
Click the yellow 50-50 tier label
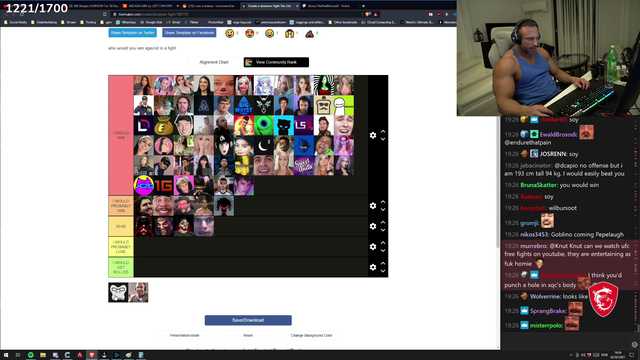pyautogui.click(x=121, y=226)
